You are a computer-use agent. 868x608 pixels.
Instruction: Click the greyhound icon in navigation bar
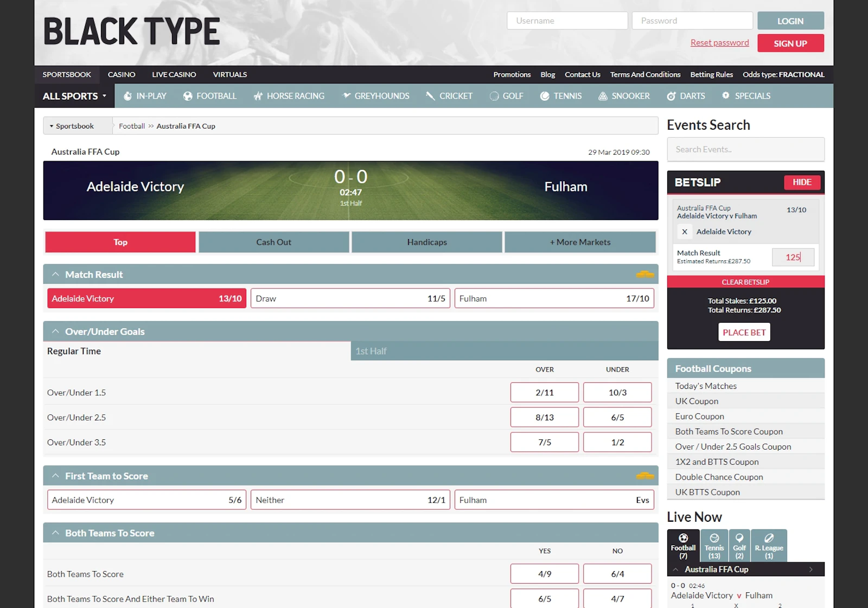pyautogui.click(x=346, y=96)
